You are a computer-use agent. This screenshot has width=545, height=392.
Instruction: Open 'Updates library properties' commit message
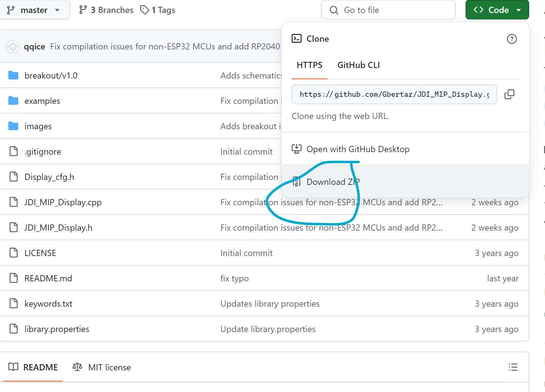(x=270, y=304)
